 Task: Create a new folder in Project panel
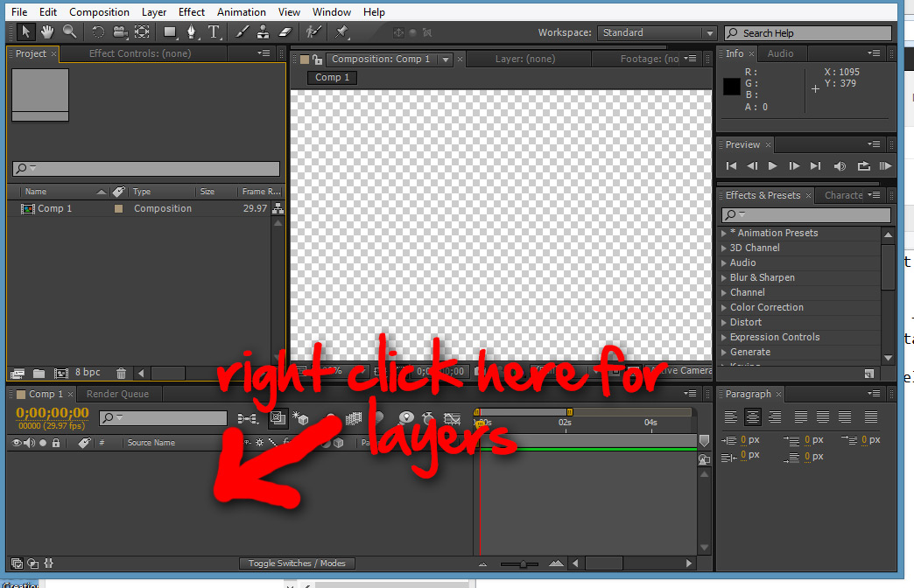(x=39, y=373)
